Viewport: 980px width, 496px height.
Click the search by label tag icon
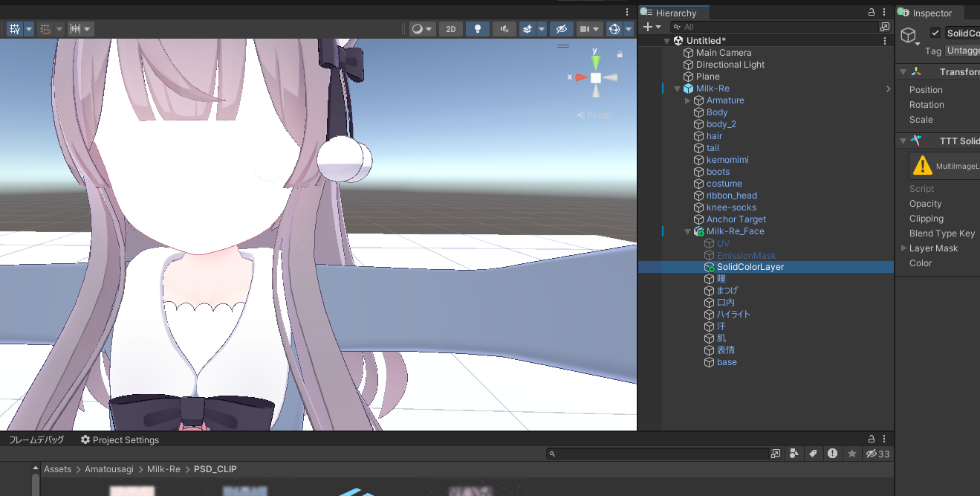pyautogui.click(x=814, y=454)
